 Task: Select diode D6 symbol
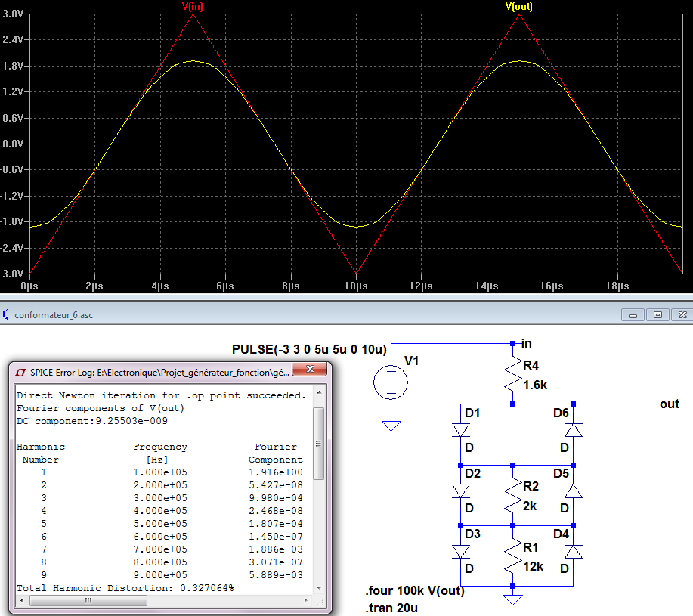(574, 430)
